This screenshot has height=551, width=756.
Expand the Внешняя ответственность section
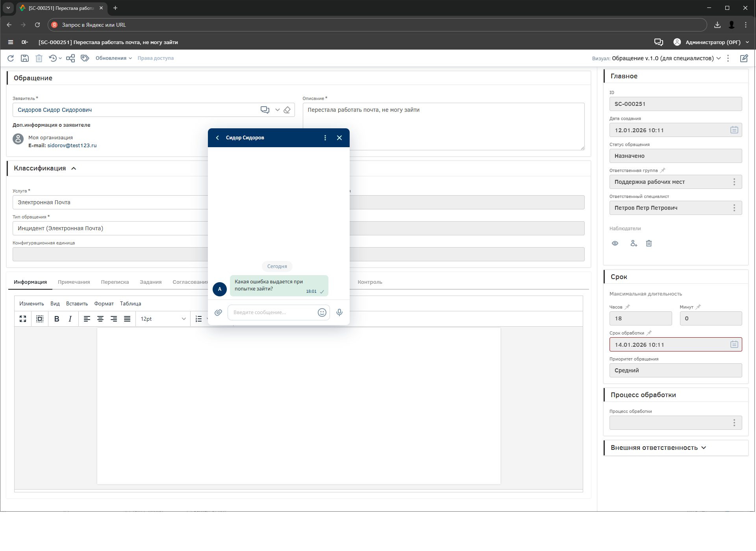pos(704,448)
